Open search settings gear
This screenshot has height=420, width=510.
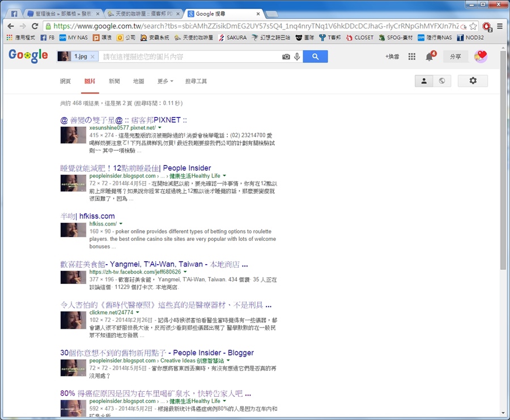(x=473, y=80)
